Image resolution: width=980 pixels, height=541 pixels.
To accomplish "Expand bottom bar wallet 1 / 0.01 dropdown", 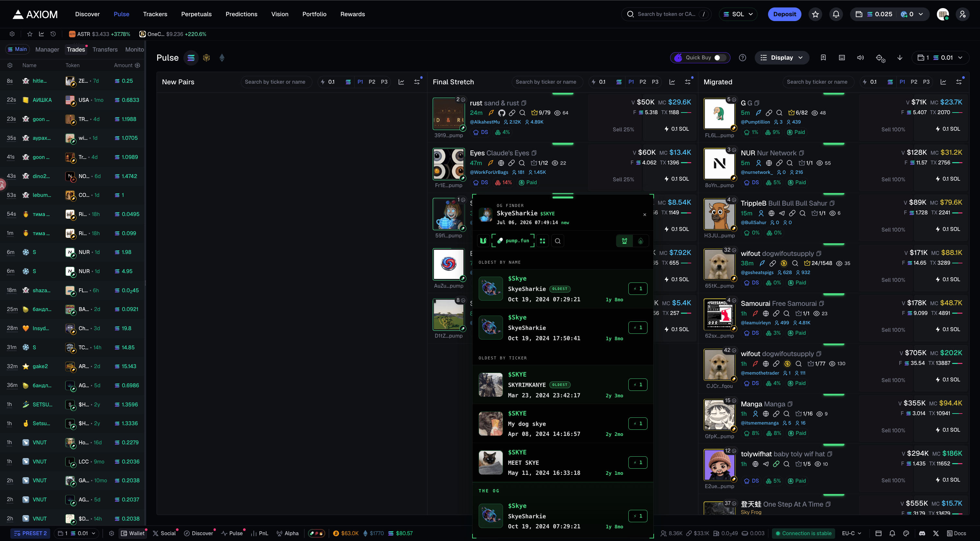I will [76, 534].
